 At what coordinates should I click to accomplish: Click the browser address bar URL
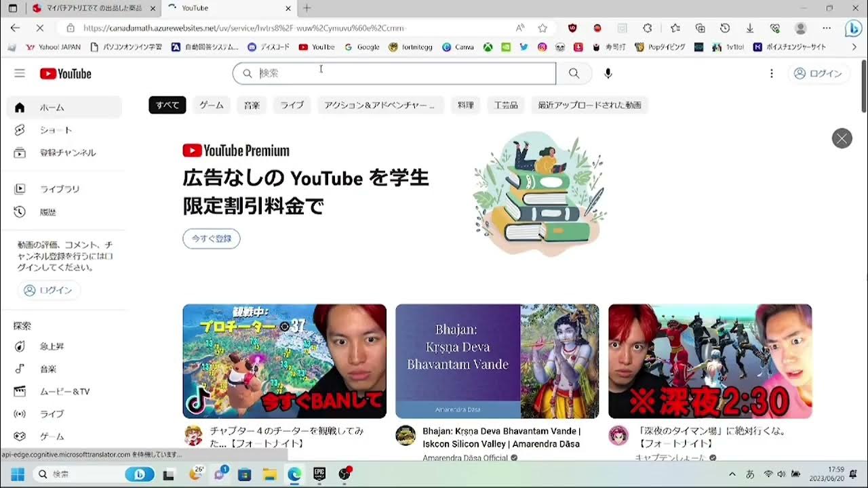click(x=244, y=28)
